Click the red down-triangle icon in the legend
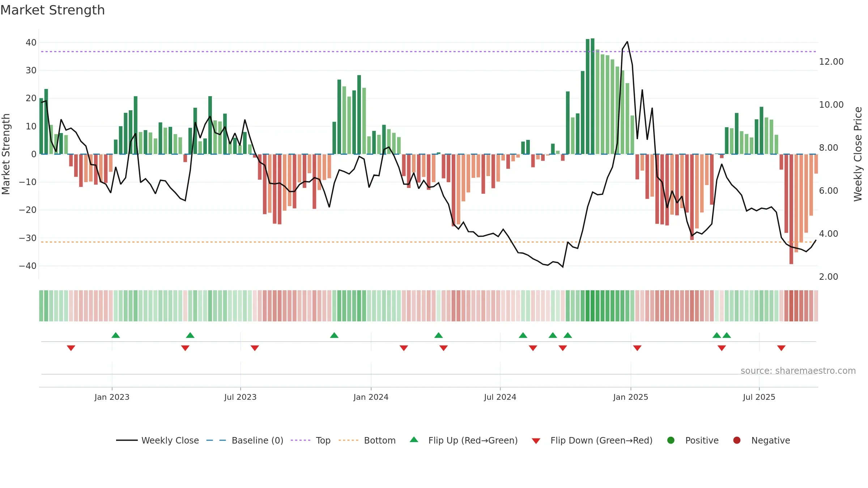This screenshot has height=488, width=868. [536, 441]
